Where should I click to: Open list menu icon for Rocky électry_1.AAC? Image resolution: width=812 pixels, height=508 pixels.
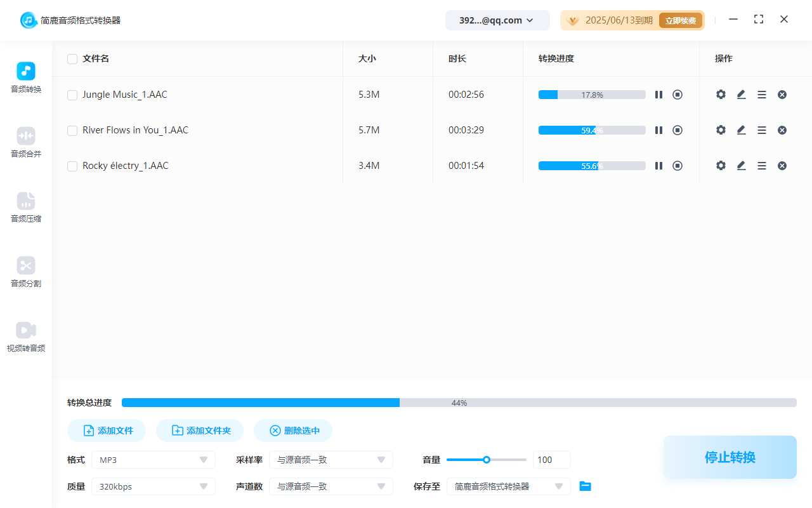[x=762, y=166]
